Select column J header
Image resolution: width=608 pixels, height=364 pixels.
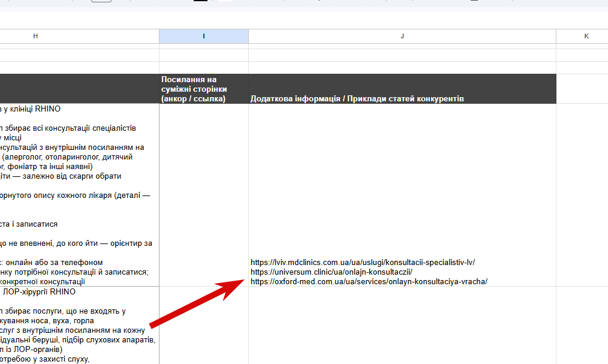coord(402,36)
